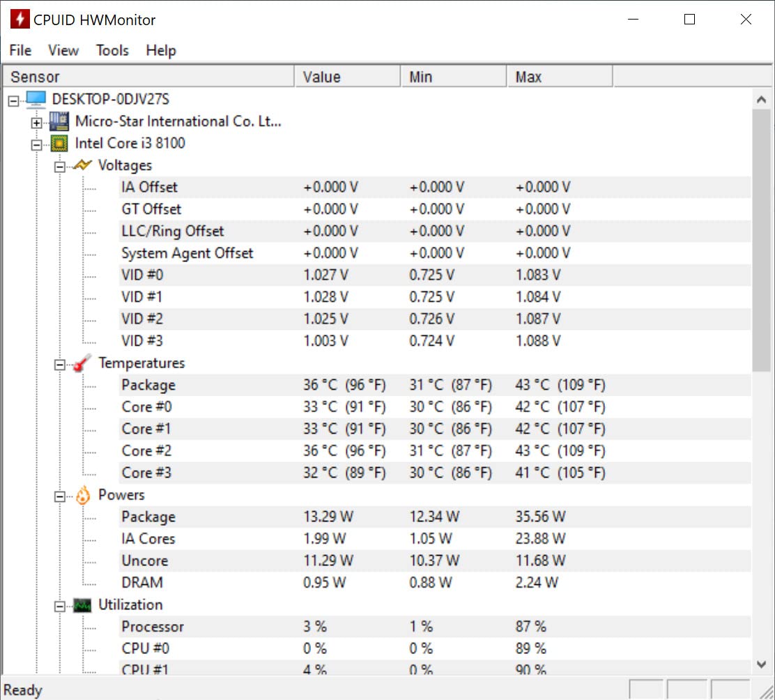Select the IA Cores power row
775x700 pixels.
coord(435,539)
